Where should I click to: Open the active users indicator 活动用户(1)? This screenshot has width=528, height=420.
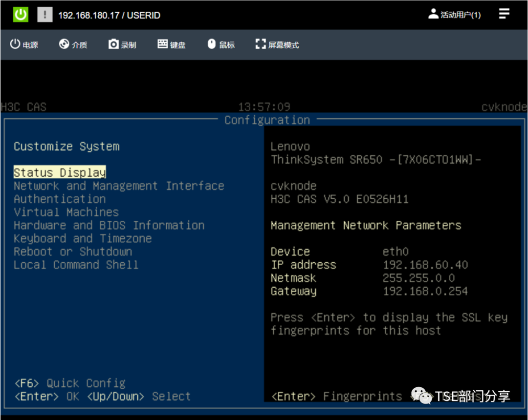coord(454,15)
